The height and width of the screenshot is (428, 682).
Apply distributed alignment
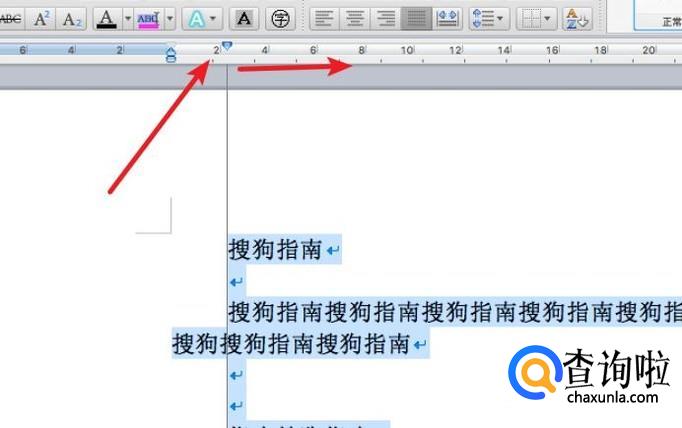coord(448,19)
